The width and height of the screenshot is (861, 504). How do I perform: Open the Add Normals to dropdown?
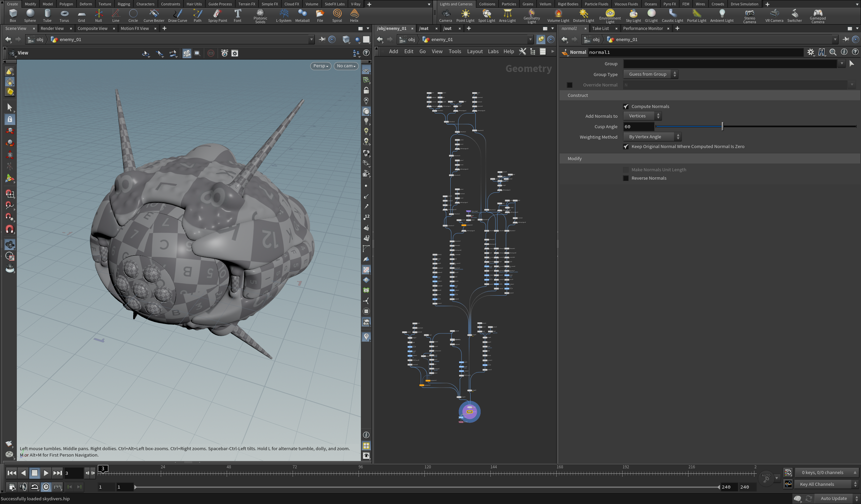pyautogui.click(x=642, y=116)
